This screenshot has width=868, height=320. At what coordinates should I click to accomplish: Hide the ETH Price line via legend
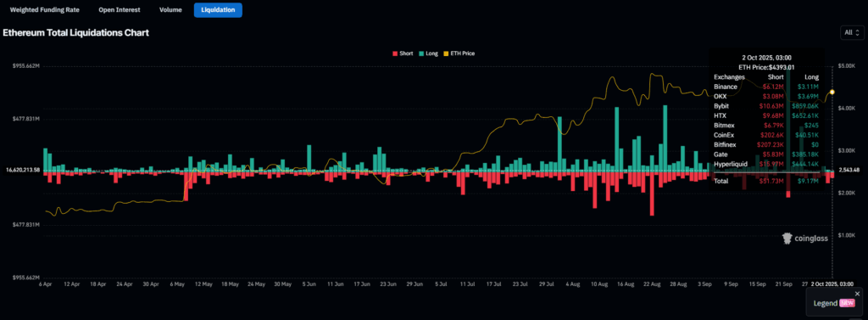[x=459, y=53]
